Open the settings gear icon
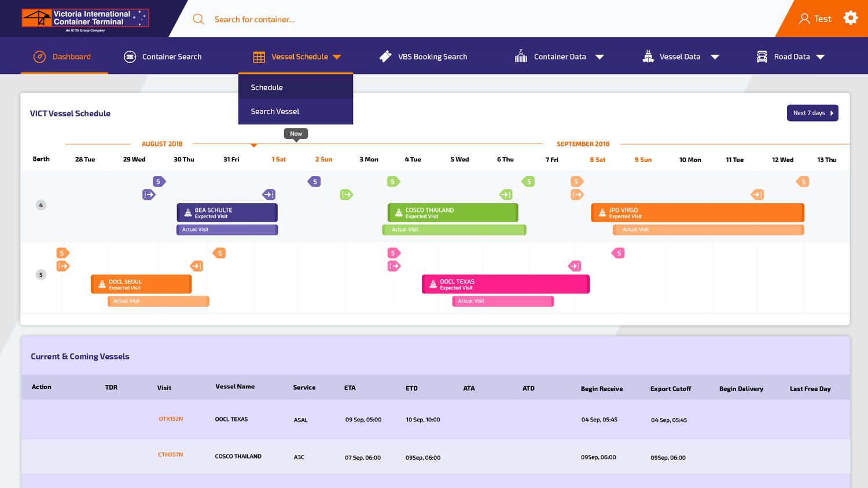Viewport: 868px width, 488px height. [x=850, y=18]
